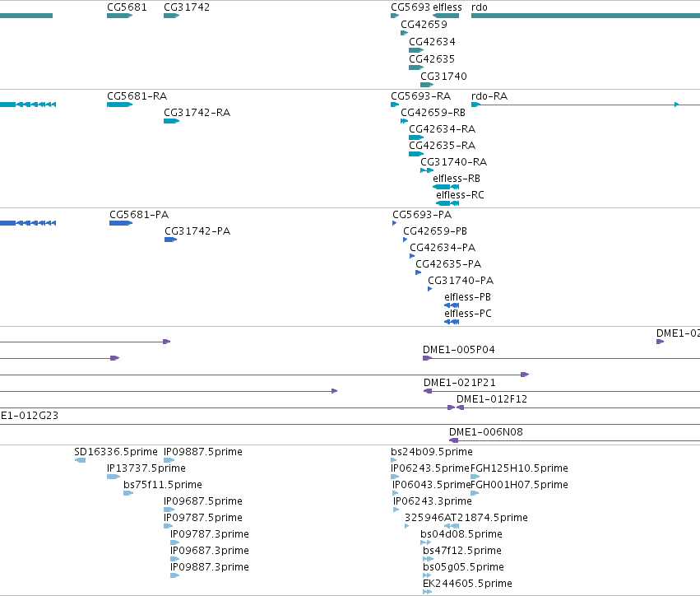Click the CG42634 gene label
Screen dimensions: 700x596
pyautogui.click(x=432, y=42)
